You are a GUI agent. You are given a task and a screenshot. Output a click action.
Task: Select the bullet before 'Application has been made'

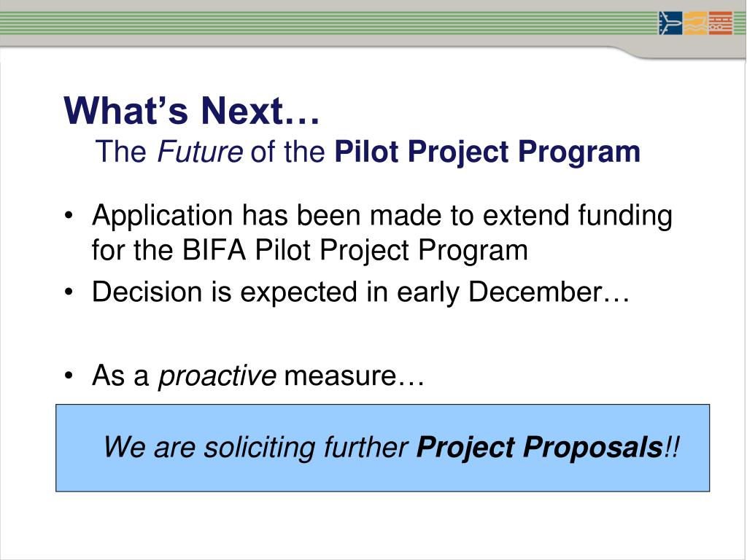69,216
